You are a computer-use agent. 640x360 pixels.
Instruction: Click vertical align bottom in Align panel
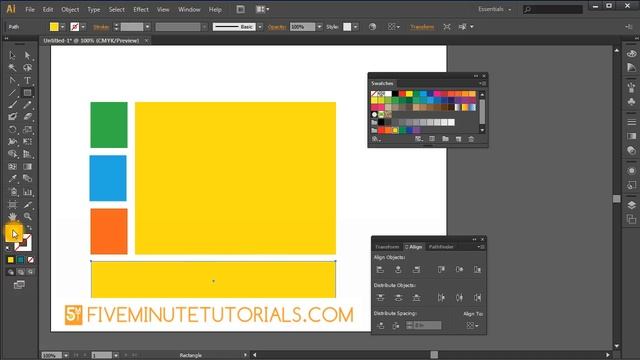point(477,269)
